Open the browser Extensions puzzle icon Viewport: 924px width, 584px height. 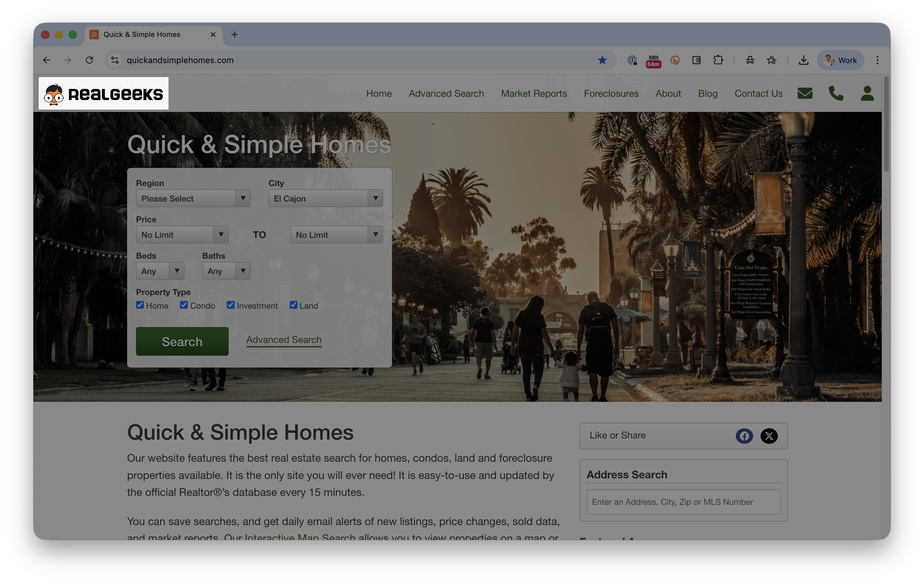[x=718, y=60]
